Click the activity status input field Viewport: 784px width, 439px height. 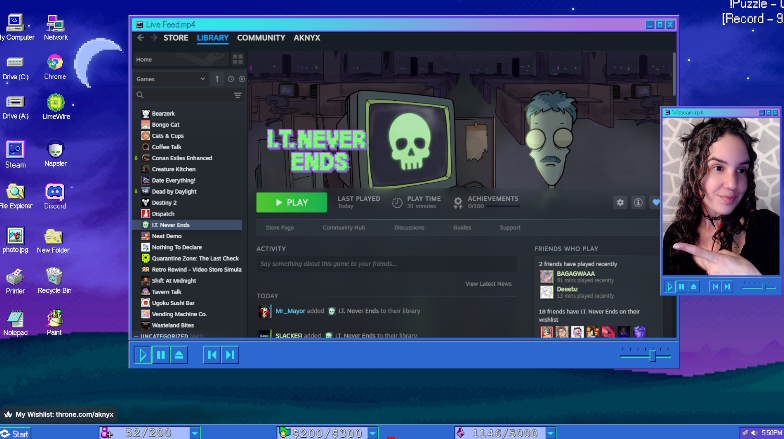click(386, 264)
